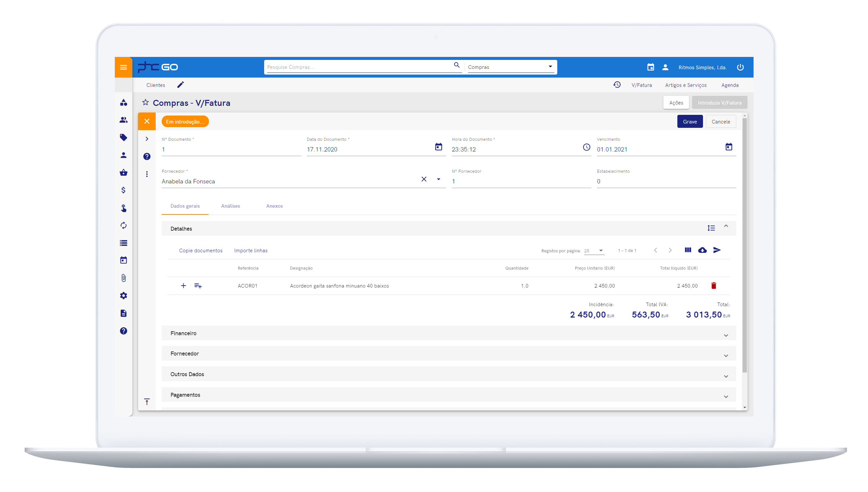
Task: Switch to the Dados gerais tab
Action: 185,206
